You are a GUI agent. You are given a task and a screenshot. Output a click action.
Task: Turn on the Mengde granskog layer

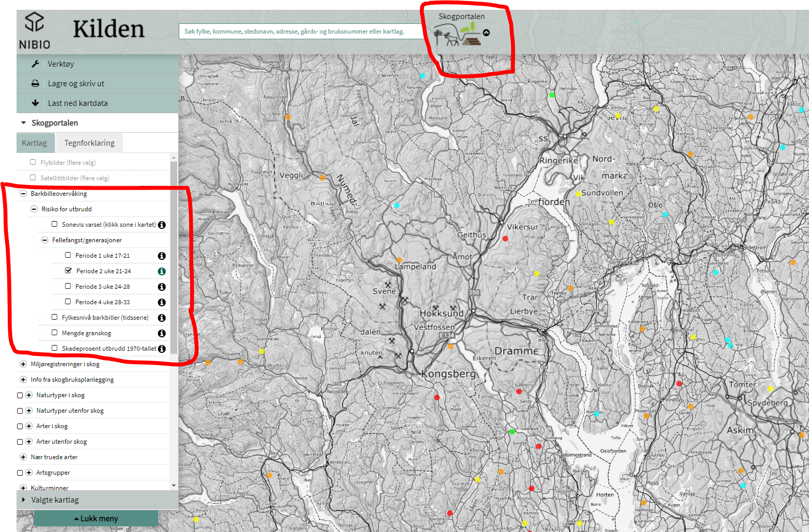point(55,333)
